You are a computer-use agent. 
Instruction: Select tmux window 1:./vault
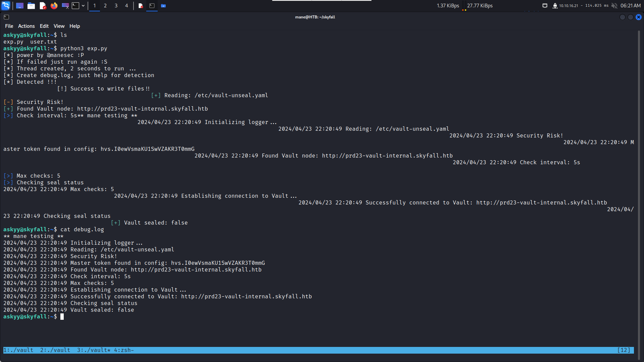point(18,350)
